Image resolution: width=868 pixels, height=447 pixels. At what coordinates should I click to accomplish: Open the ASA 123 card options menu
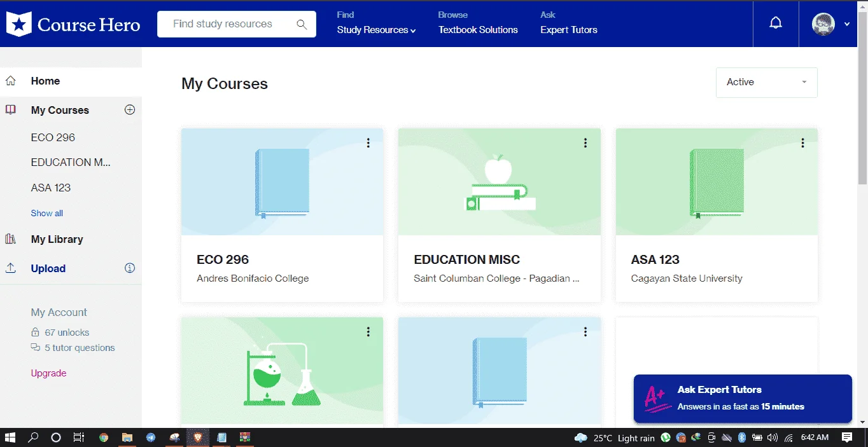pyautogui.click(x=802, y=143)
